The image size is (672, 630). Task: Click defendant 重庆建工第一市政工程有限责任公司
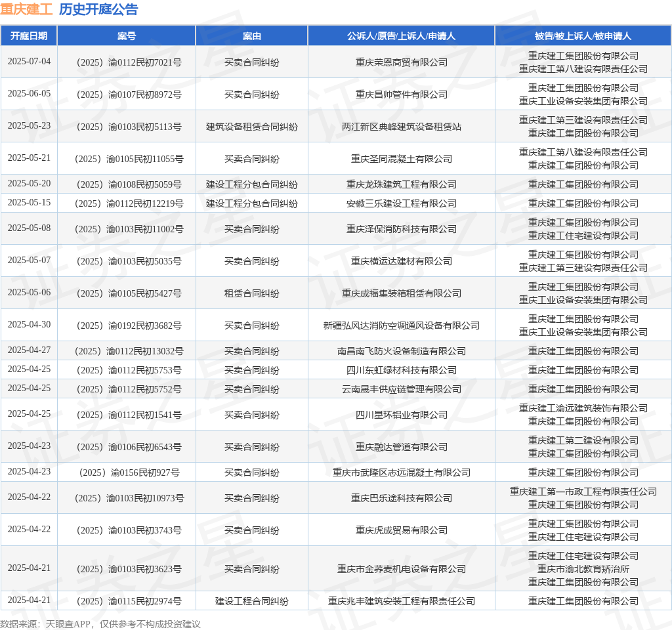pos(583,492)
